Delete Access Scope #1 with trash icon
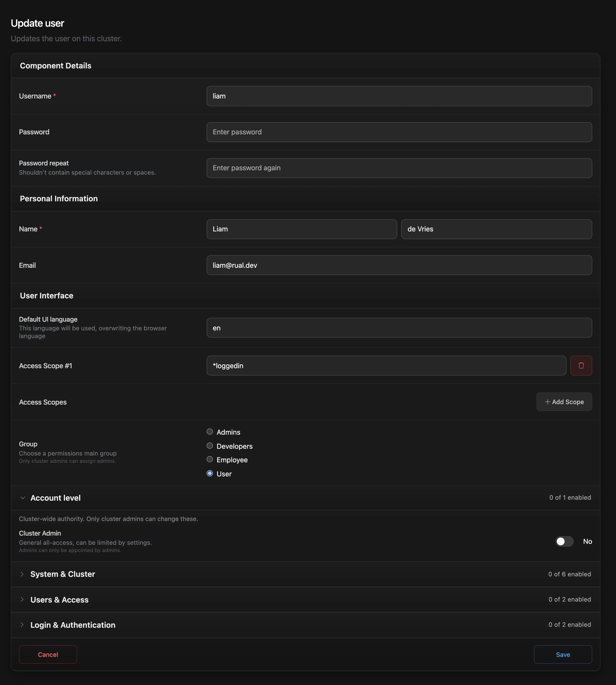616x685 pixels. pos(581,366)
